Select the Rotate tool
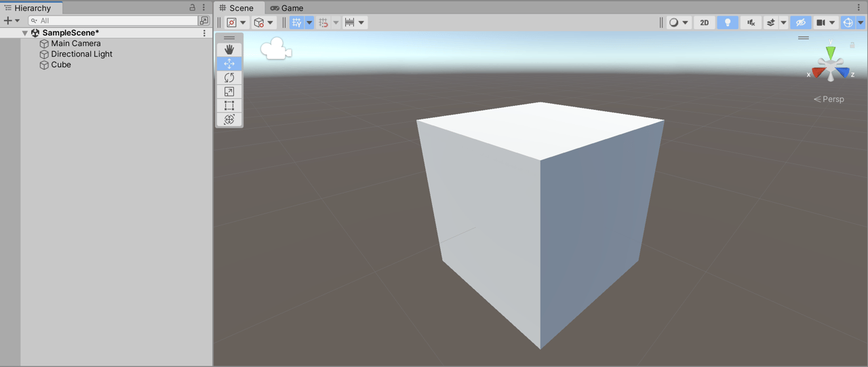The height and width of the screenshot is (367, 868). point(229,77)
